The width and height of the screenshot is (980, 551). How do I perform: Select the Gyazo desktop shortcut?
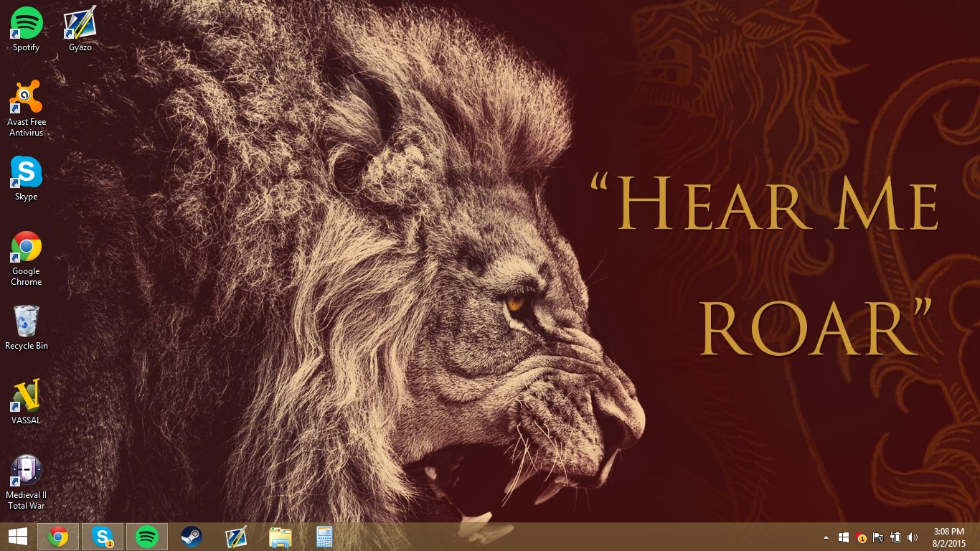[80, 29]
